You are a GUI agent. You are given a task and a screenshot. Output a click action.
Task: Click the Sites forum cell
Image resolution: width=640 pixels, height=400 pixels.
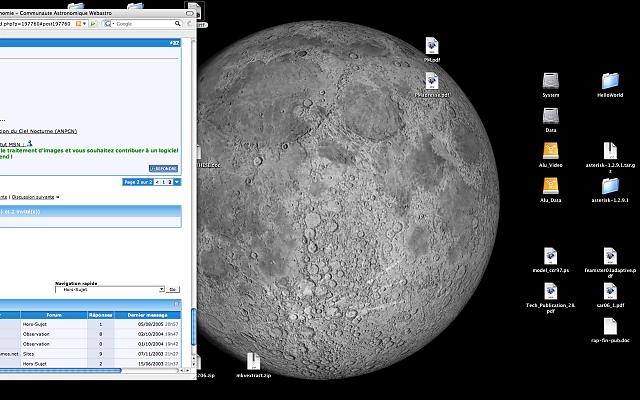click(x=54, y=354)
